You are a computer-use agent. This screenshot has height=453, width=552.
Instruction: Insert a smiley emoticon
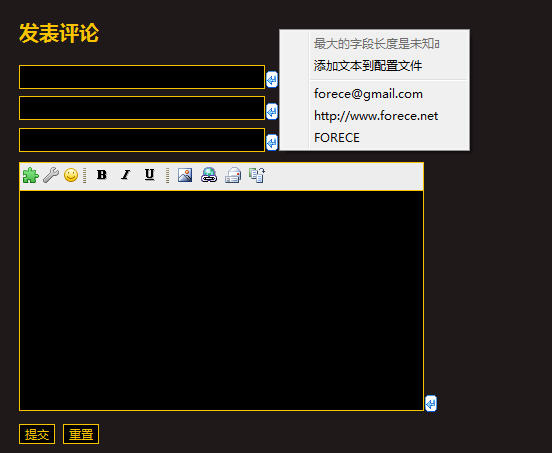click(71, 175)
